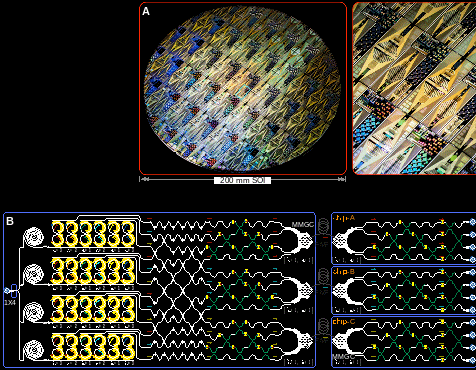
Task: Select the chip-B label
Action: click(344, 272)
